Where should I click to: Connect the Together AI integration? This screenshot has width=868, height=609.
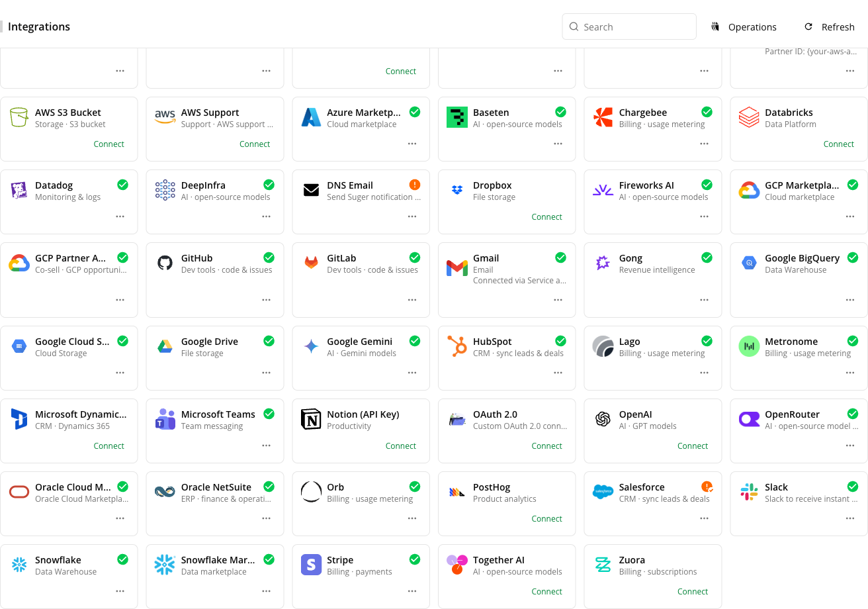[547, 591]
